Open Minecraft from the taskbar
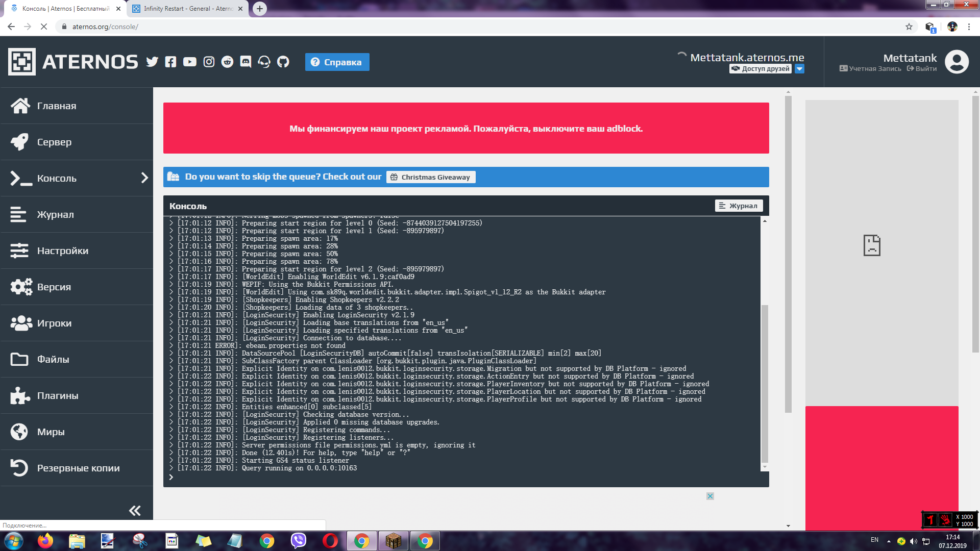This screenshot has width=980, height=551. click(394, 541)
